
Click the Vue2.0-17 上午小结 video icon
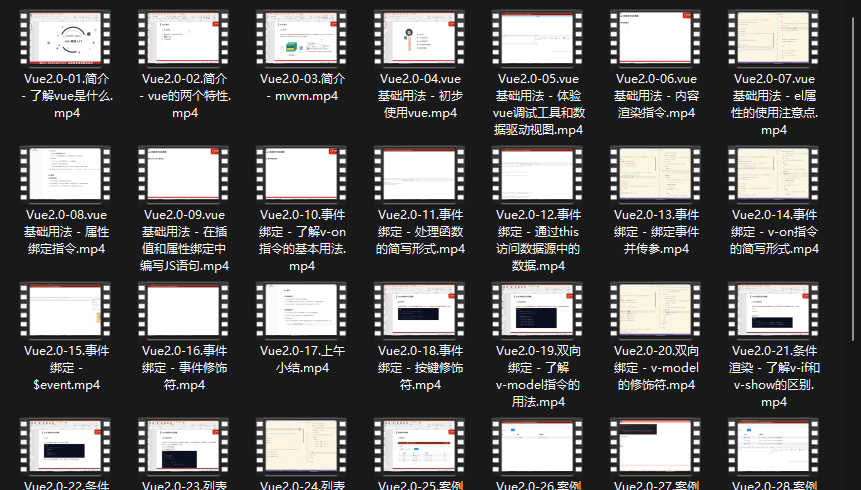[x=303, y=309]
